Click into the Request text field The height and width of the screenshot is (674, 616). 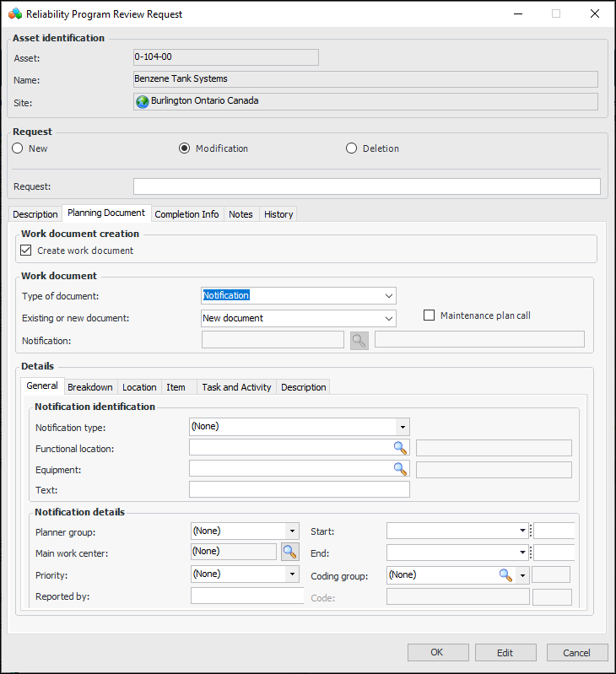pyautogui.click(x=366, y=186)
